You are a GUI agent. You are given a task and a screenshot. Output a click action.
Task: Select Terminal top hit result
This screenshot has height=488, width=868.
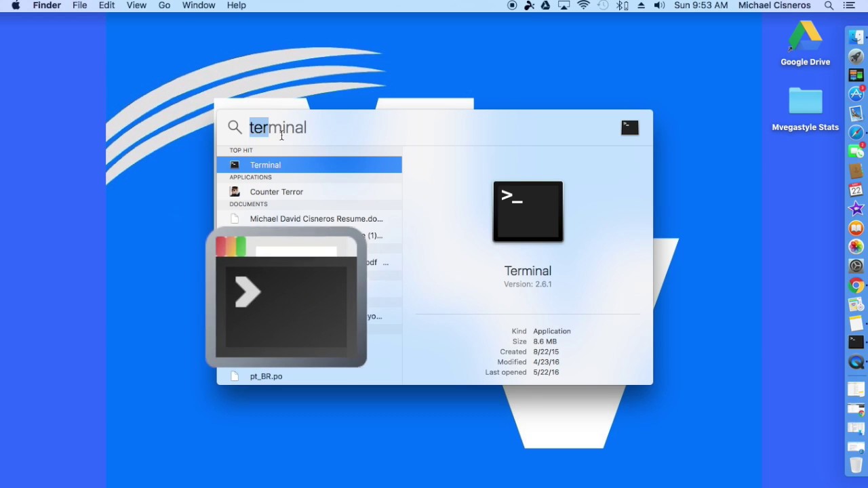[x=309, y=165]
